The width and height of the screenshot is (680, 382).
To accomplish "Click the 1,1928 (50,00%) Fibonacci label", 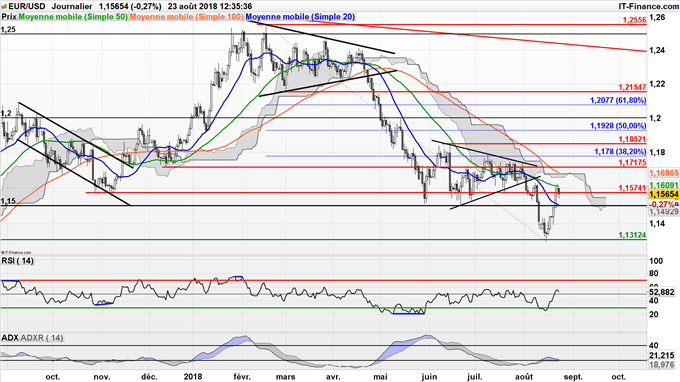I will point(618,126).
